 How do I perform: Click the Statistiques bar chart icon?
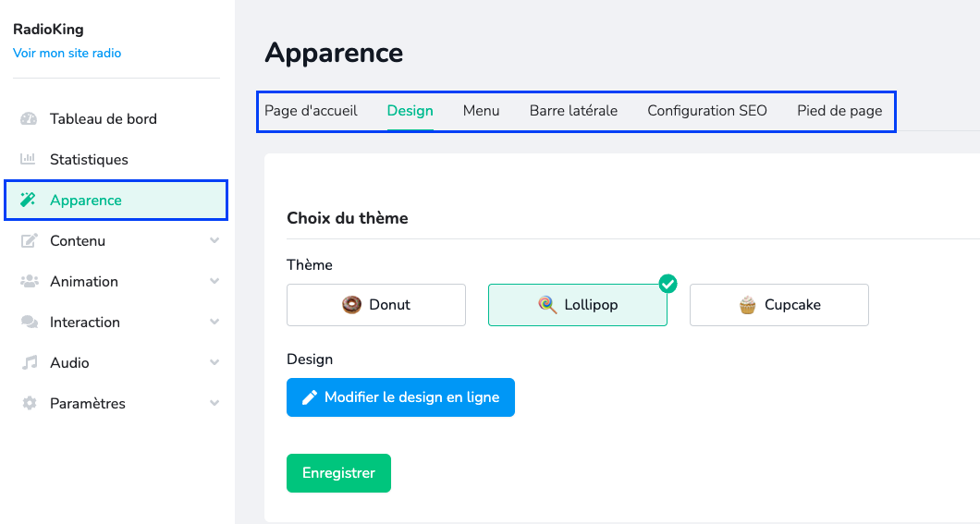pyautogui.click(x=29, y=159)
